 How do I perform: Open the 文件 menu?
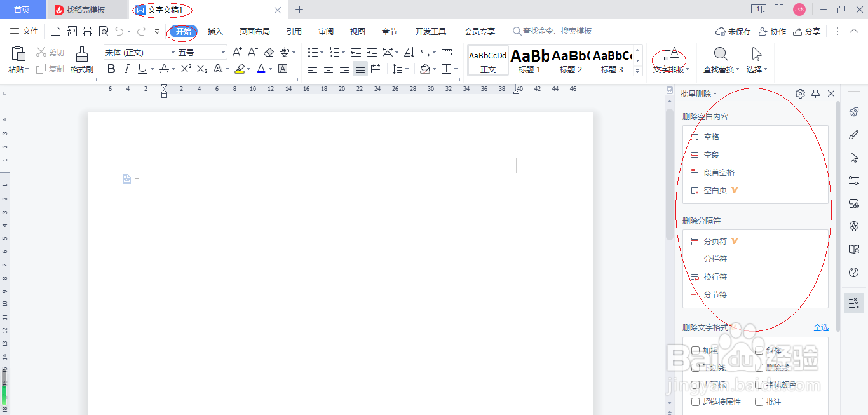(24, 31)
